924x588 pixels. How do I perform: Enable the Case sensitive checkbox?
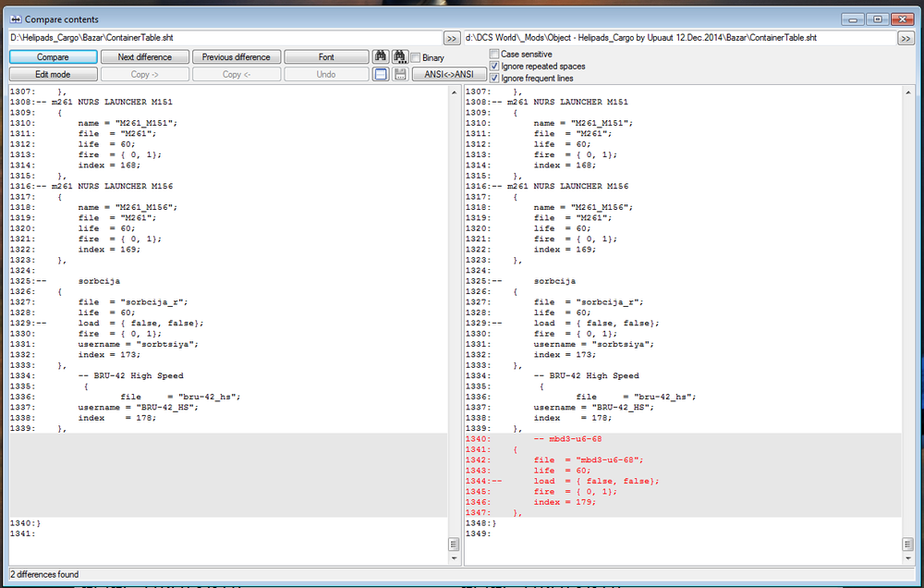[x=494, y=54]
